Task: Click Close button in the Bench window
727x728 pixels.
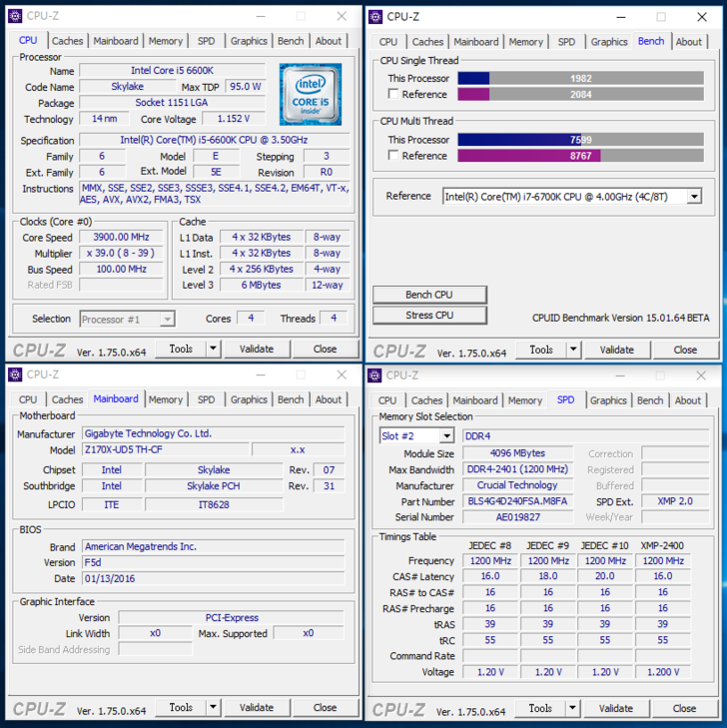Action: click(685, 350)
